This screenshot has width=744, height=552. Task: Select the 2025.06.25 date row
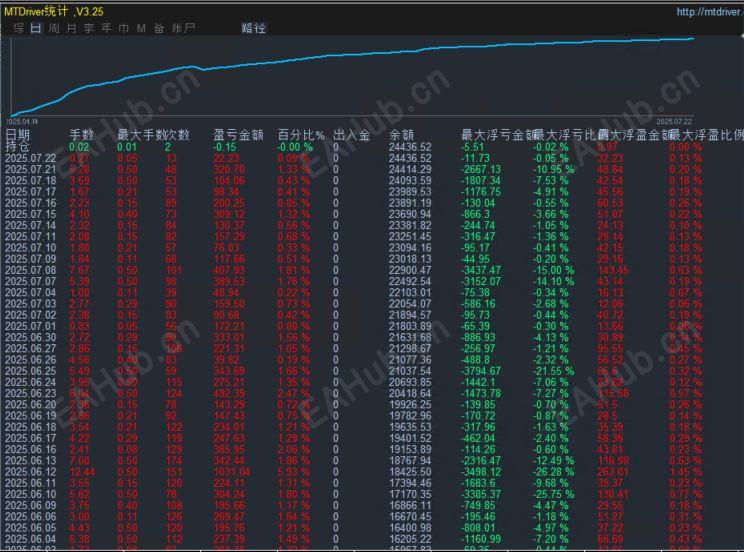pyautogui.click(x=30, y=371)
